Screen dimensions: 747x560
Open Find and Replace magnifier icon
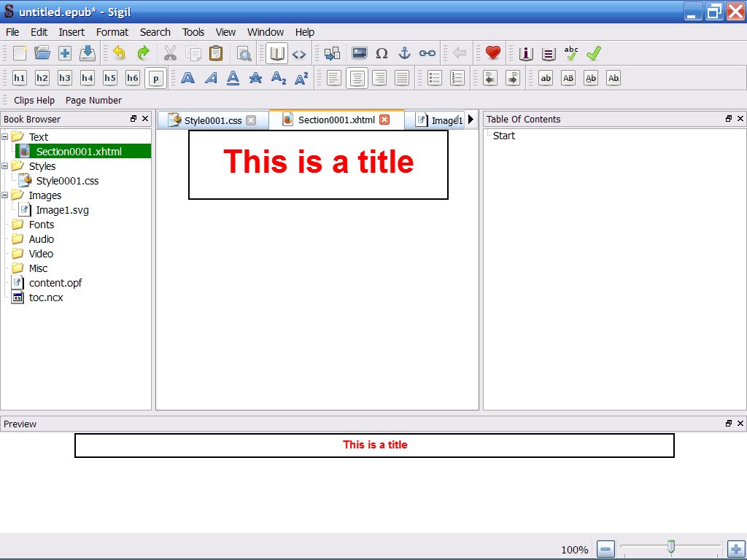pyautogui.click(x=244, y=53)
